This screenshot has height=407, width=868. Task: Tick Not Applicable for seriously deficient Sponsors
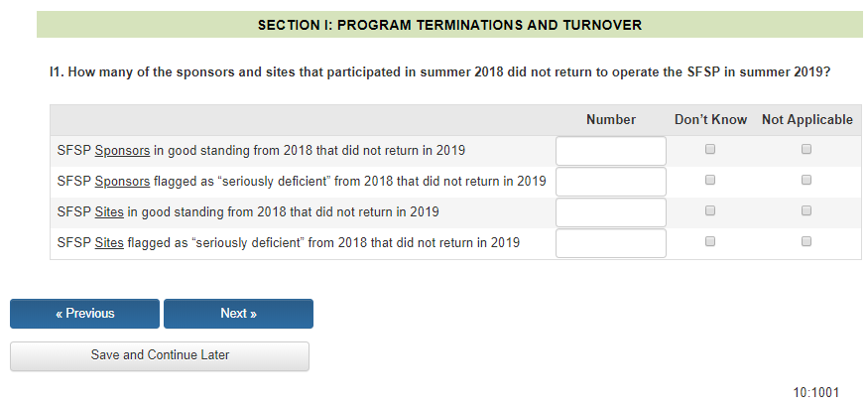point(806,181)
